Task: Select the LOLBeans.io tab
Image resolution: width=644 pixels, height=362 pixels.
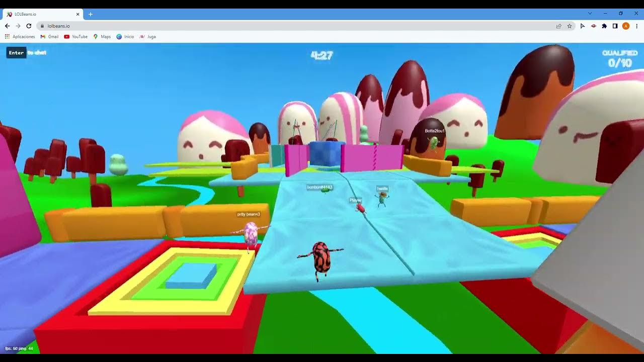Action: [x=43, y=14]
